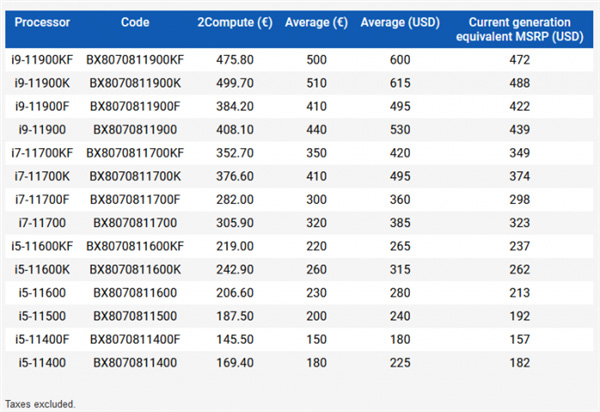Select the i9-11900KF processor cell

pyautogui.click(x=42, y=59)
